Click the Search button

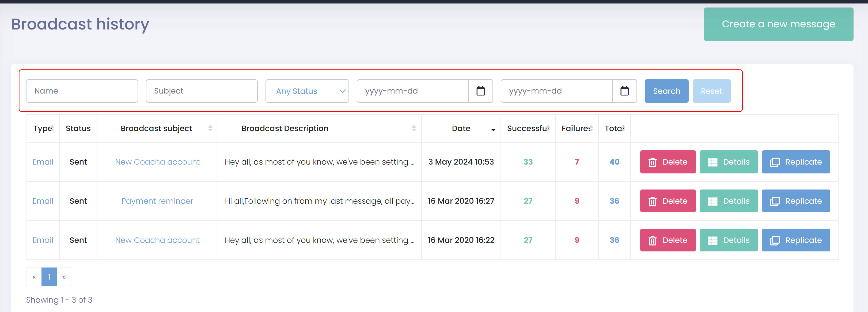666,91
